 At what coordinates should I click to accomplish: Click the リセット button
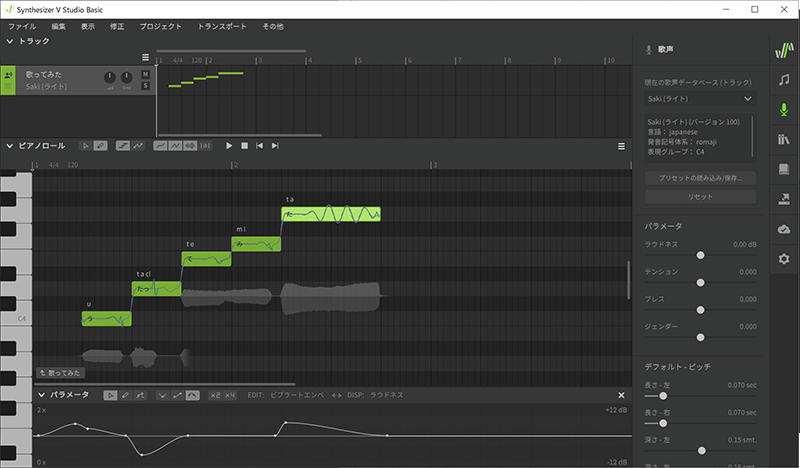(700, 197)
